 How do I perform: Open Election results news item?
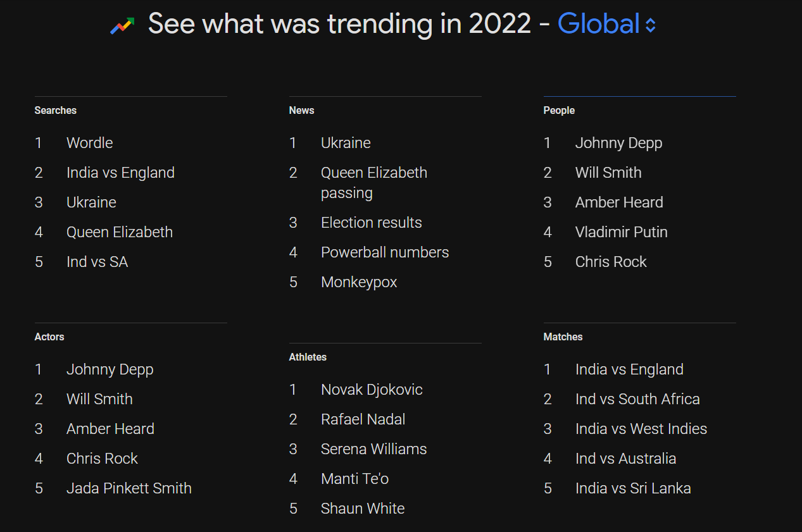tap(371, 223)
